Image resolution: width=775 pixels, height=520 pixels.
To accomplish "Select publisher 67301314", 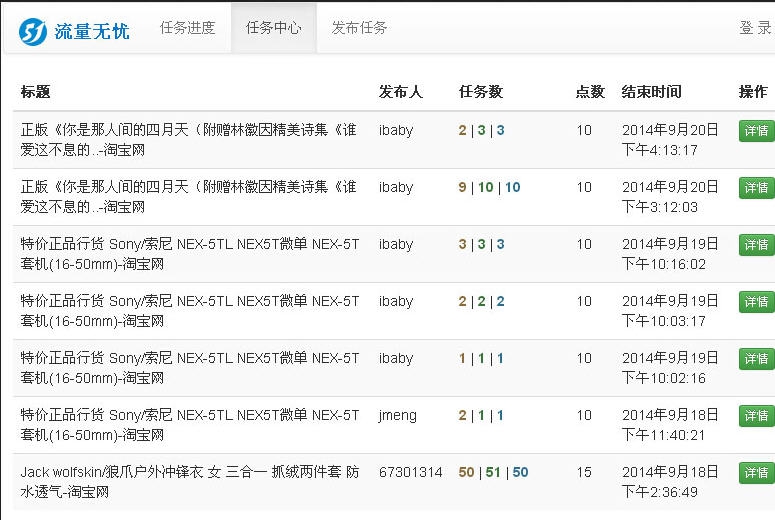I will [410, 472].
